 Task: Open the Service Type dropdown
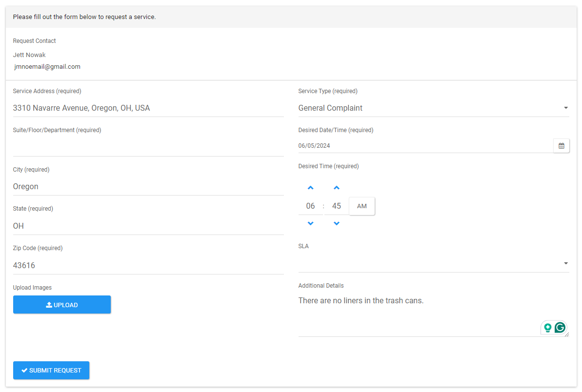pyautogui.click(x=433, y=108)
